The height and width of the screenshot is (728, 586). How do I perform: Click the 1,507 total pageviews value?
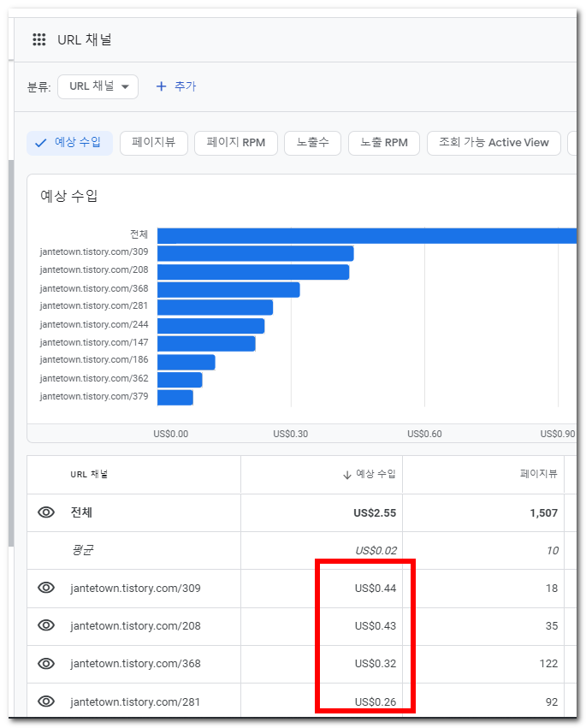click(544, 513)
